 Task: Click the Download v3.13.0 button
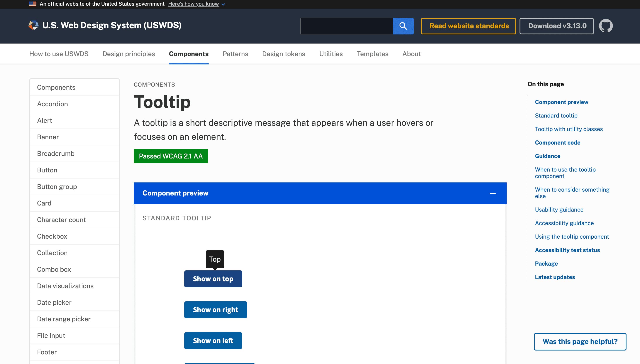557,26
